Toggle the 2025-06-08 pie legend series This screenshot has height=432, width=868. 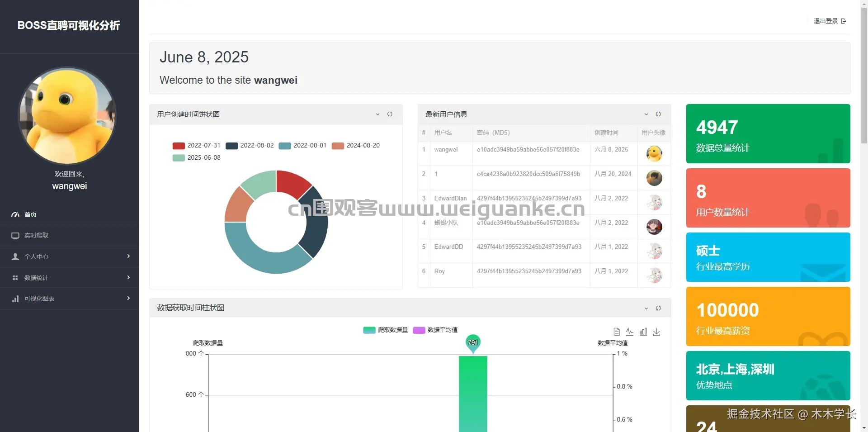tap(196, 157)
